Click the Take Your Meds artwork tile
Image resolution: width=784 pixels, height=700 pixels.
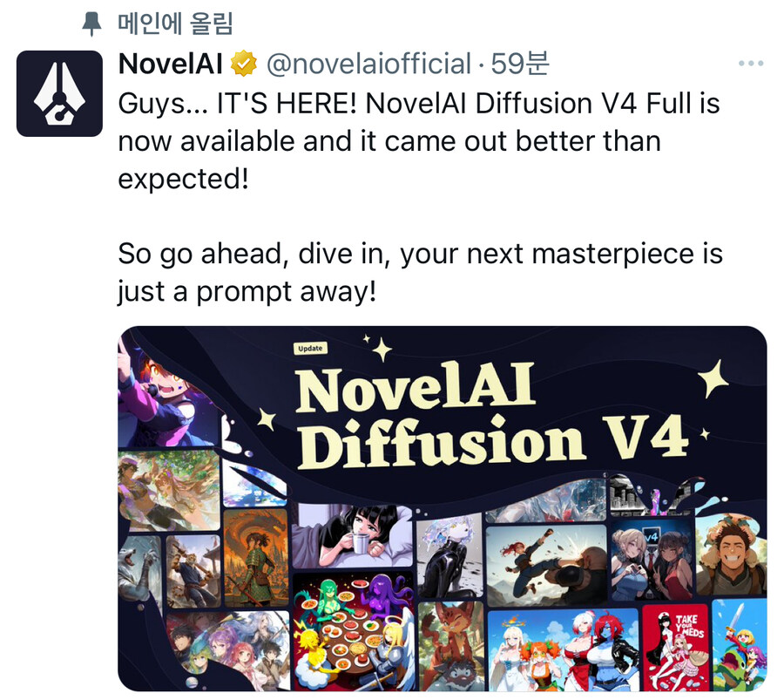pyautogui.click(x=675, y=648)
